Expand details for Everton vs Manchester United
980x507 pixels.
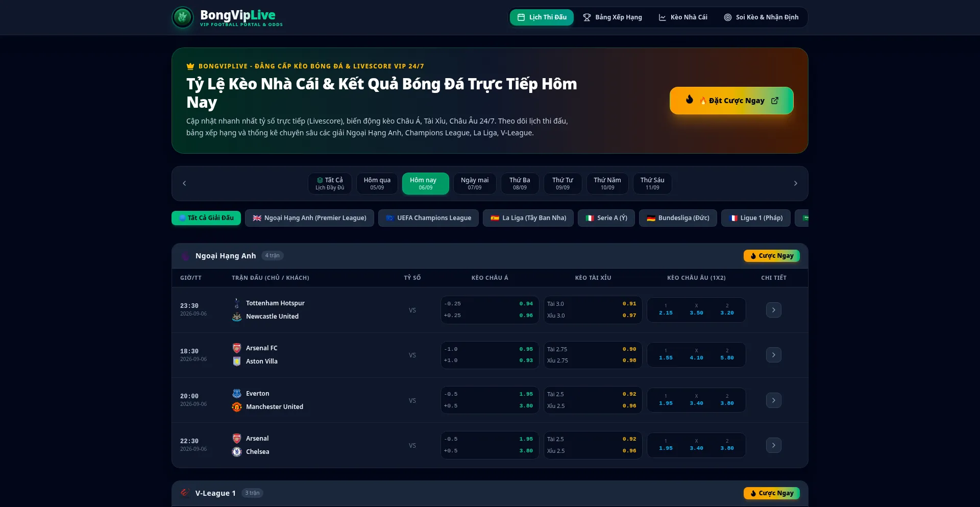point(774,400)
